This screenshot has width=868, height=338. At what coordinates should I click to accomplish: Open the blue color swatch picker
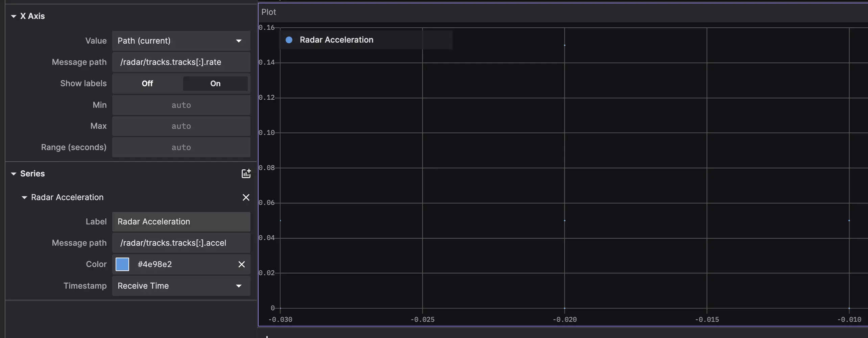click(x=122, y=264)
